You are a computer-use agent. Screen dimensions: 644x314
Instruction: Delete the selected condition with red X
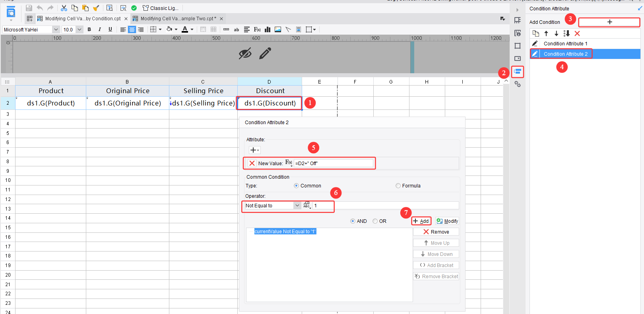tap(577, 33)
